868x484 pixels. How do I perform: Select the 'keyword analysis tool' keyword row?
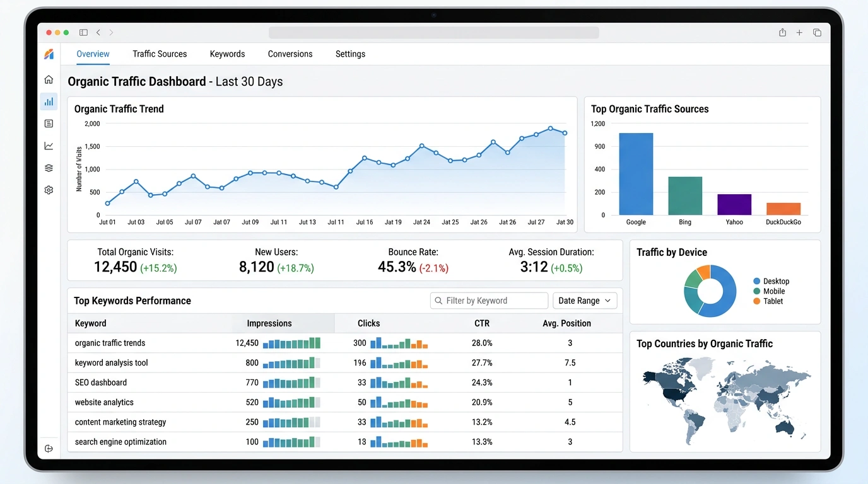coord(345,362)
